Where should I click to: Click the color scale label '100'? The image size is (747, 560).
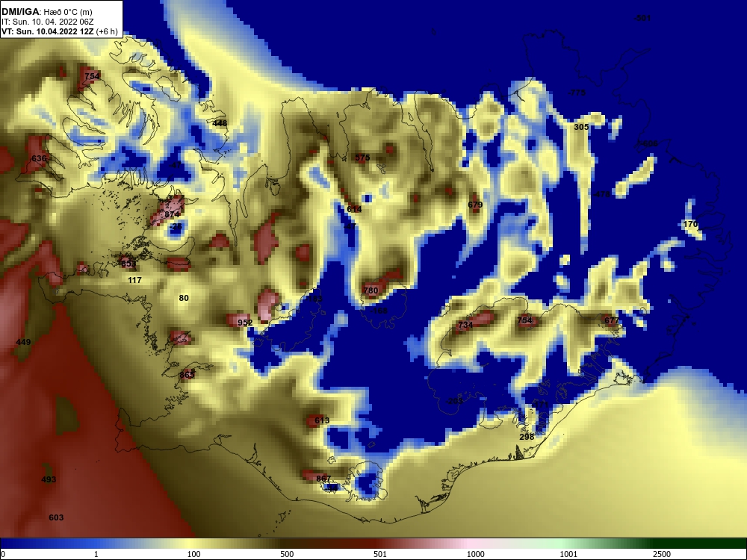(x=194, y=554)
